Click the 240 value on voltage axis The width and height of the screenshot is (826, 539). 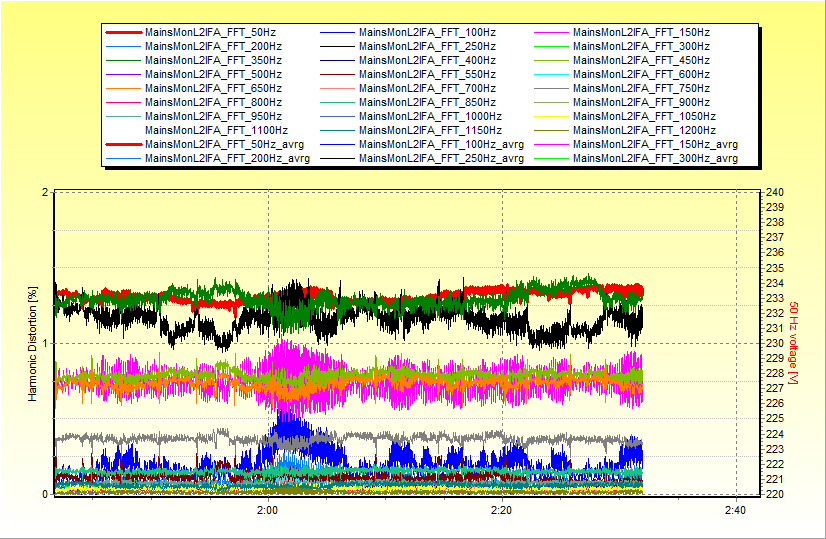coord(775,192)
